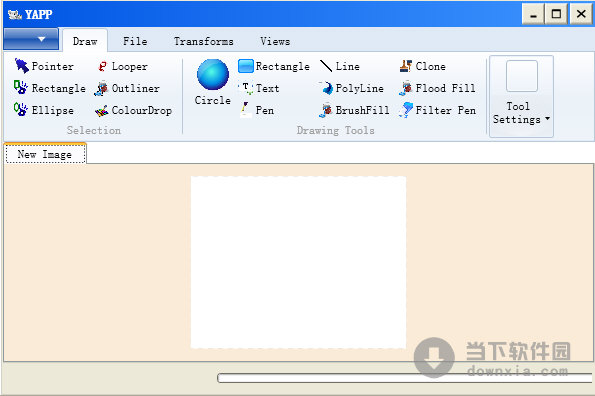Screen dimensions: 595x396
Task: Open the Transforms ribbon tab
Action: 204,41
